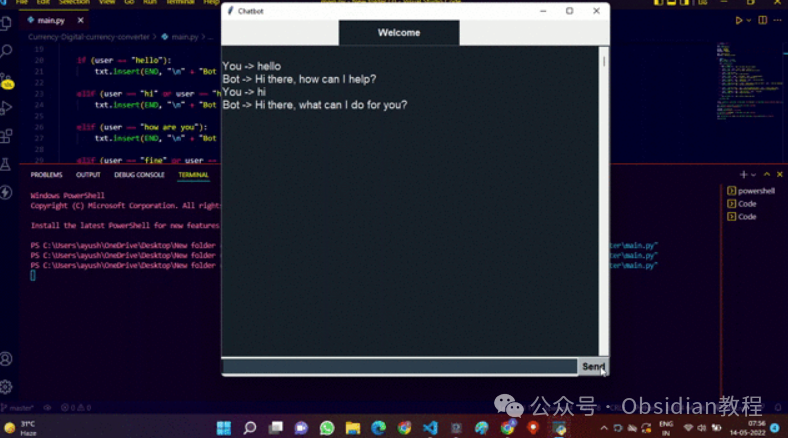Click the 'You -> hello' chat line

tap(252, 66)
